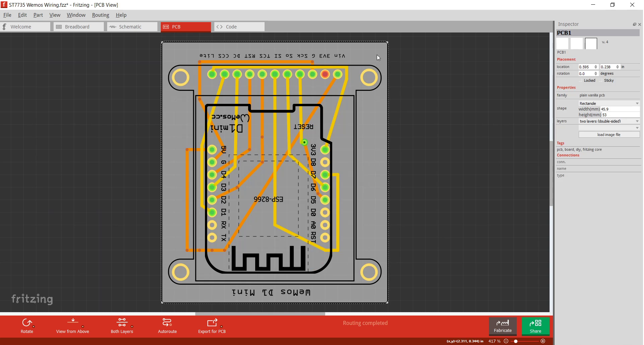Click first part view thumbnail in Inspector
The width and height of the screenshot is (644, 345).
coord(562,44)
